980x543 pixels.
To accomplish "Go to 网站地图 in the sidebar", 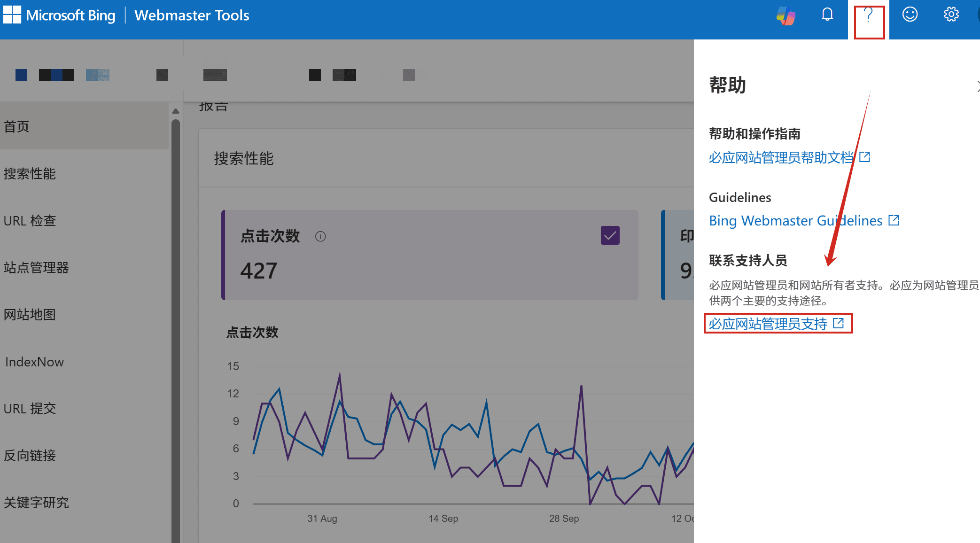I will 30,315.
